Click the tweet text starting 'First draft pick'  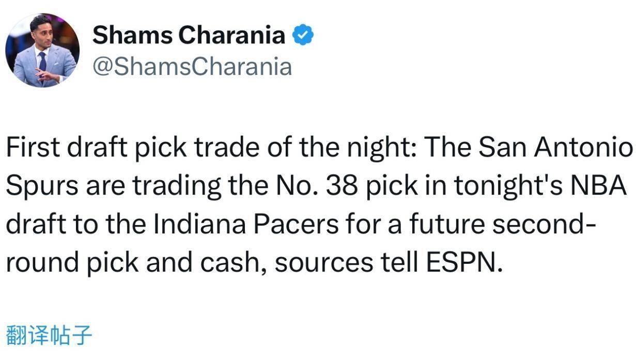(x=319, y=205)
